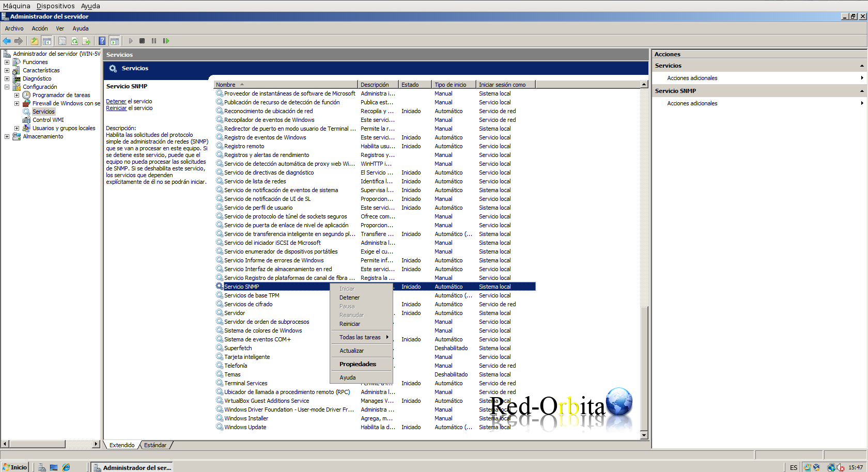868x472 pixels.
Task: Expand the Almacenamiento tree node
Action: tap(7, 136)
